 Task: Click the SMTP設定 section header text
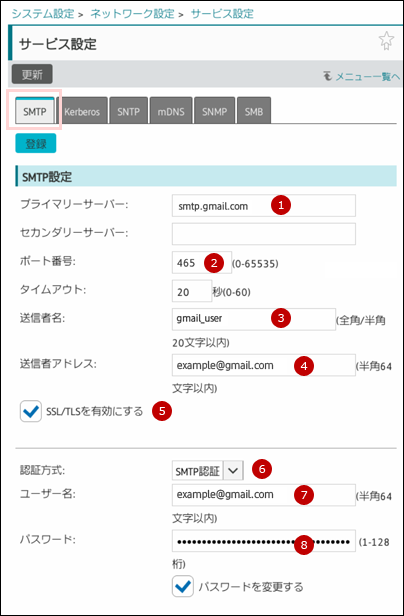(47, 177)
